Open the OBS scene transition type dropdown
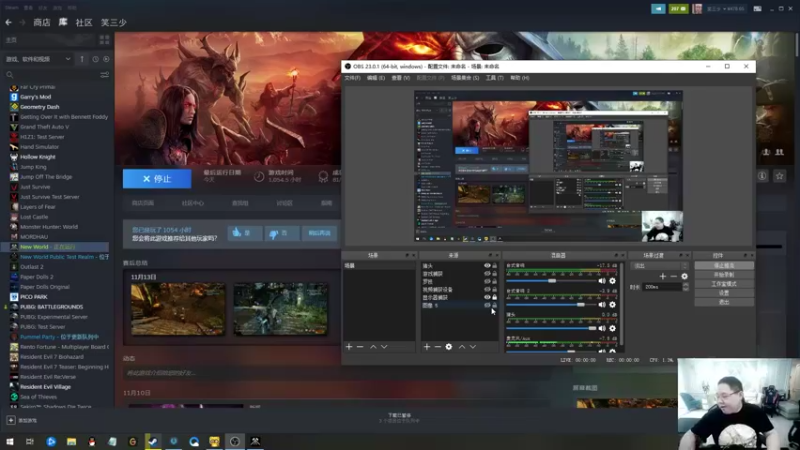This screenshot has height=450, width=800. coord(660,266)
